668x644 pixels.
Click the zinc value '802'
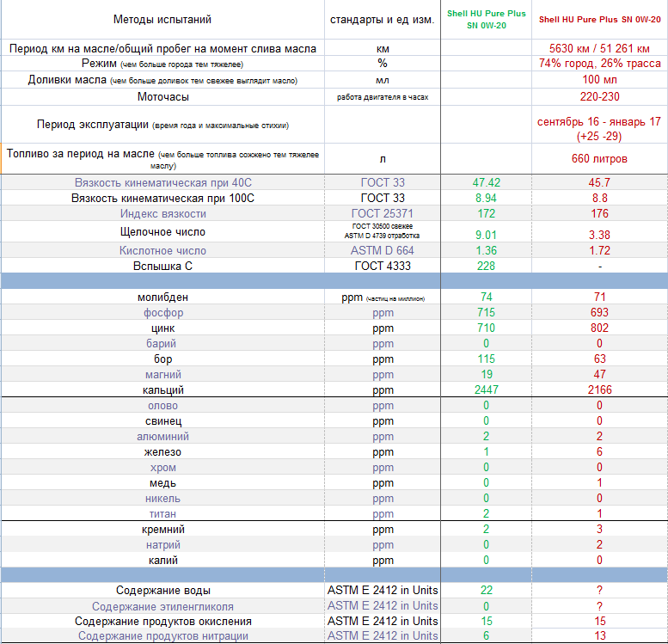599,328
